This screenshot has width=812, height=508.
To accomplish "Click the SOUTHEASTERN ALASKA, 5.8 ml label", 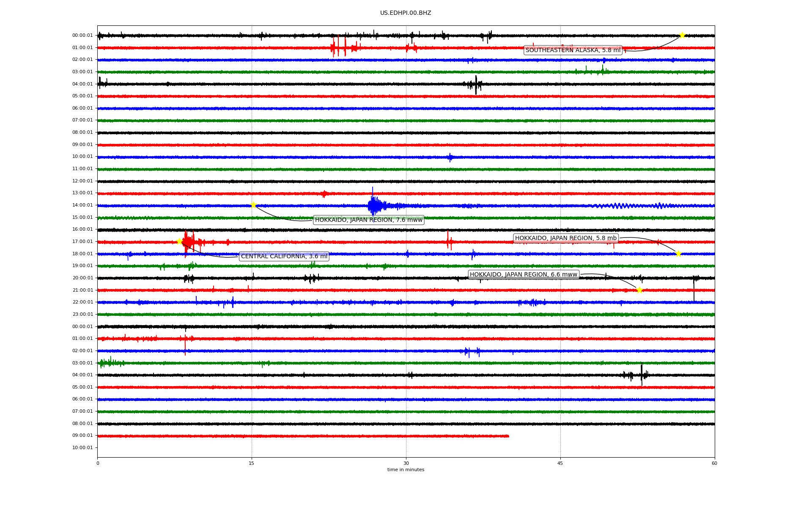I will point(573,50).
